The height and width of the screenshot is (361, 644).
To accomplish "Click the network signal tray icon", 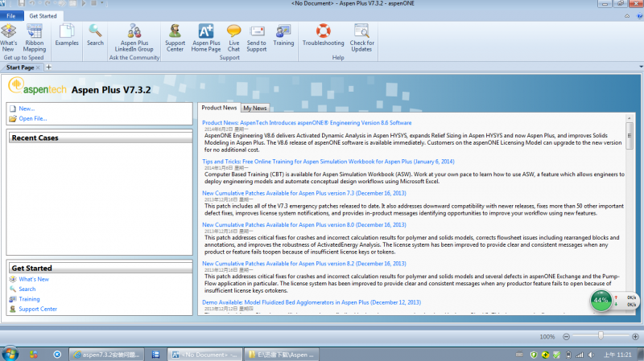I will [x=580, y=355].
